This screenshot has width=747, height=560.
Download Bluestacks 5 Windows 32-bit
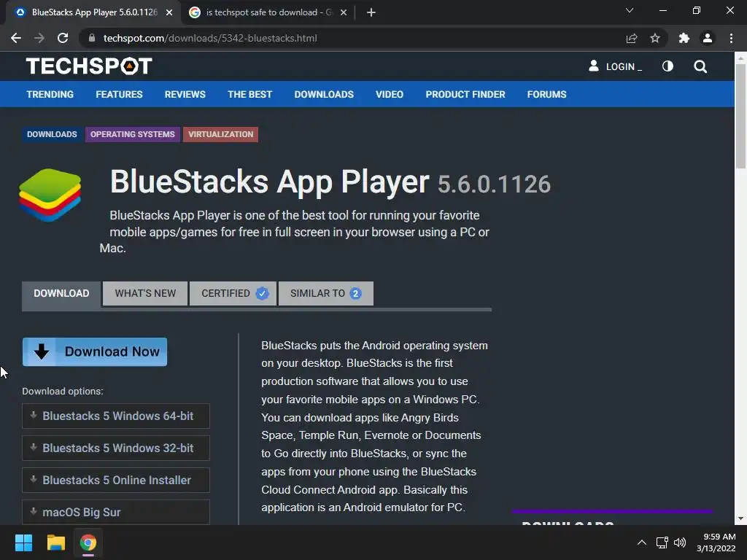(x=116, y=448)
